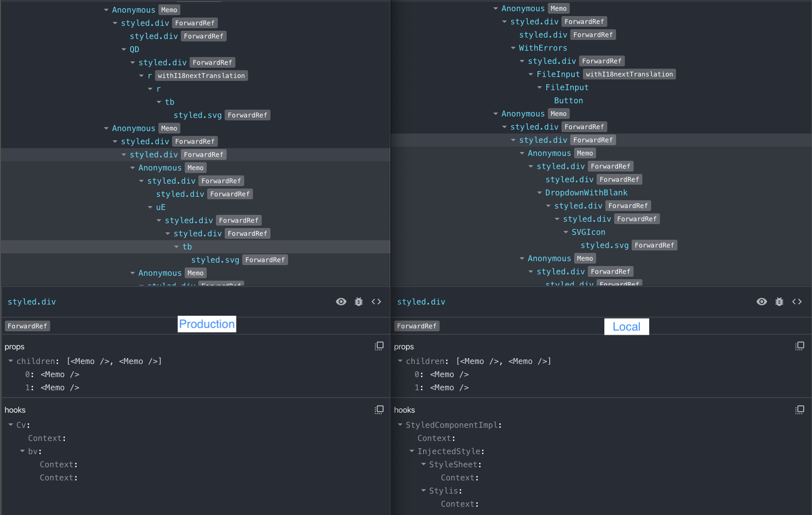Copy props in Production panel
The image size is (812, 515).
(379, 346)
